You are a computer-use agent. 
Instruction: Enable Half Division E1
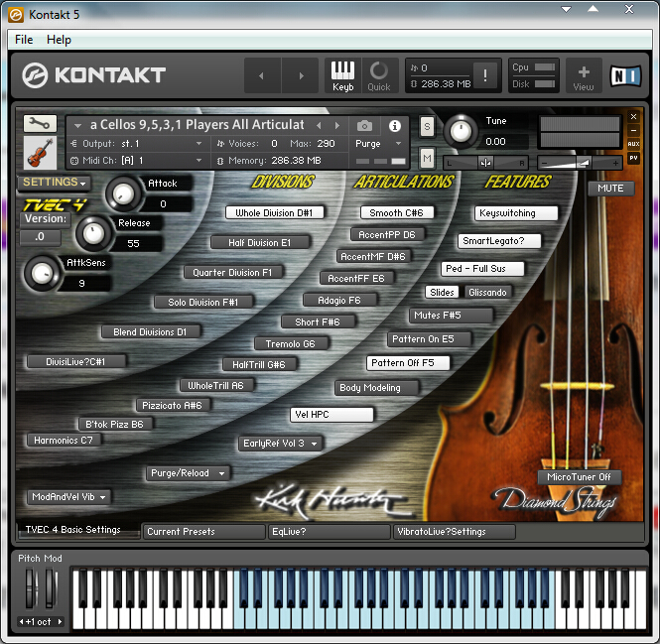tap(260, 242)
